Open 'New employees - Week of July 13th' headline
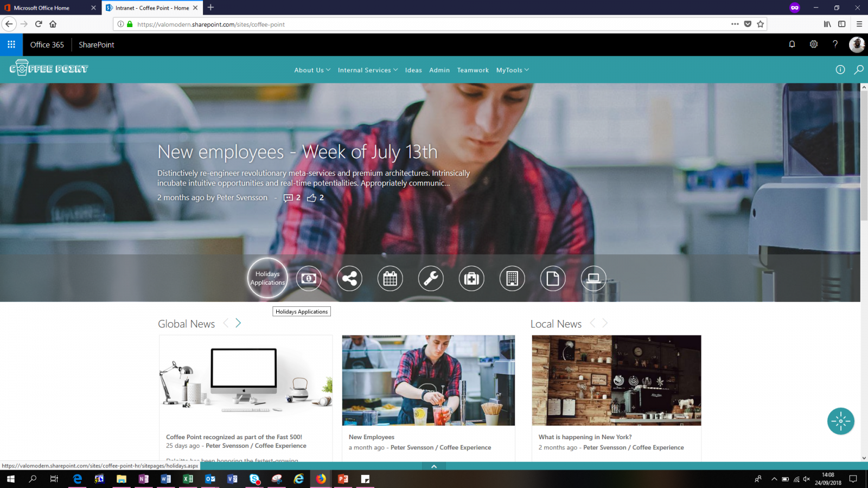 point(297,152)
